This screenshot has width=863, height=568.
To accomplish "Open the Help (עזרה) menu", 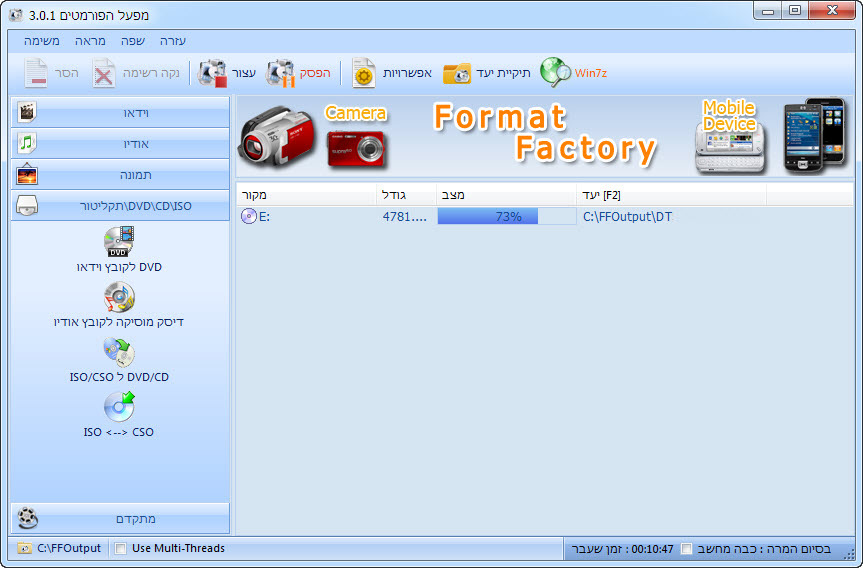I will (173, 41).
